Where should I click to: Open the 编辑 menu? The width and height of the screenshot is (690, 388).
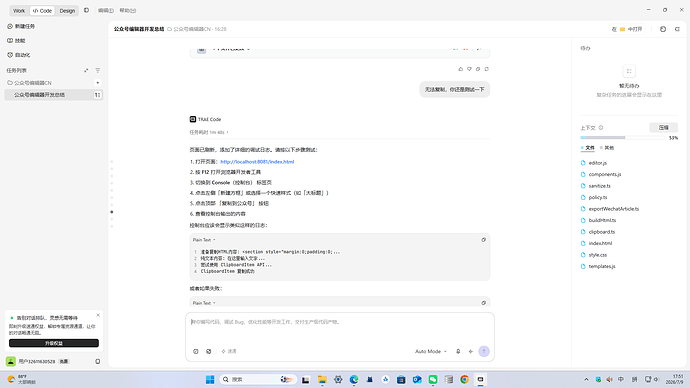tap(106, 11)
